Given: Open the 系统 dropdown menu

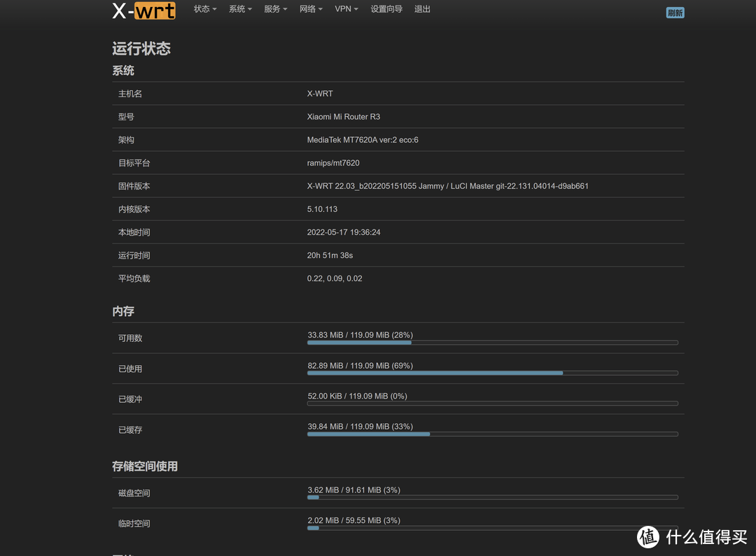Looking at the screenshot, I should [240, 9].
